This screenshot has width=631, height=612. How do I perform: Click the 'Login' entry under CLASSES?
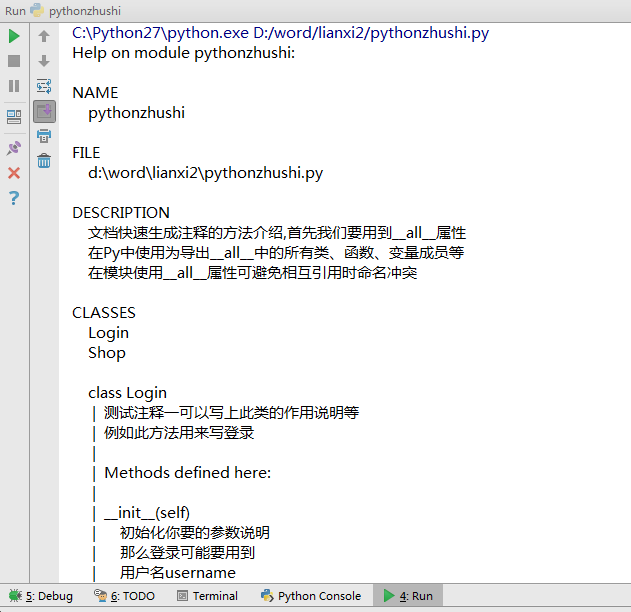coord(108,333)
